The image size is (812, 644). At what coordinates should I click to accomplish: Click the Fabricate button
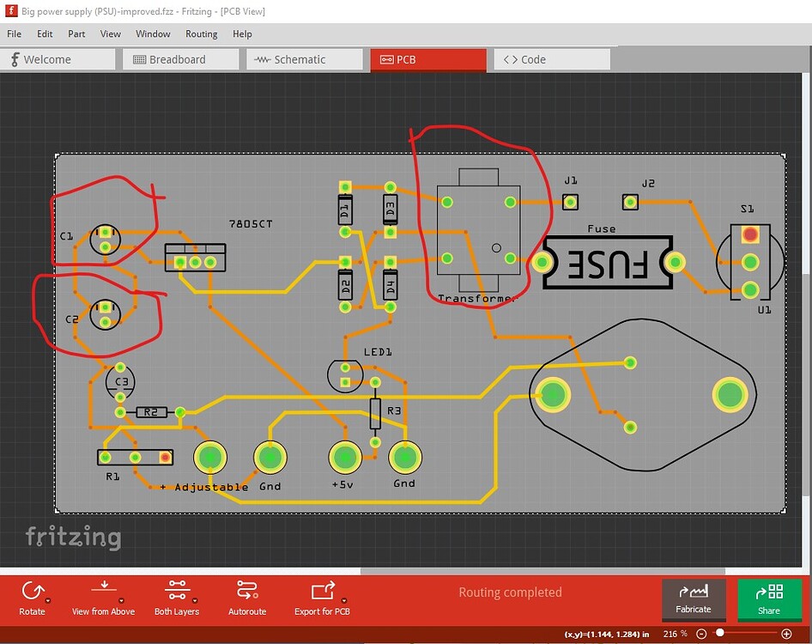(694, 600)
